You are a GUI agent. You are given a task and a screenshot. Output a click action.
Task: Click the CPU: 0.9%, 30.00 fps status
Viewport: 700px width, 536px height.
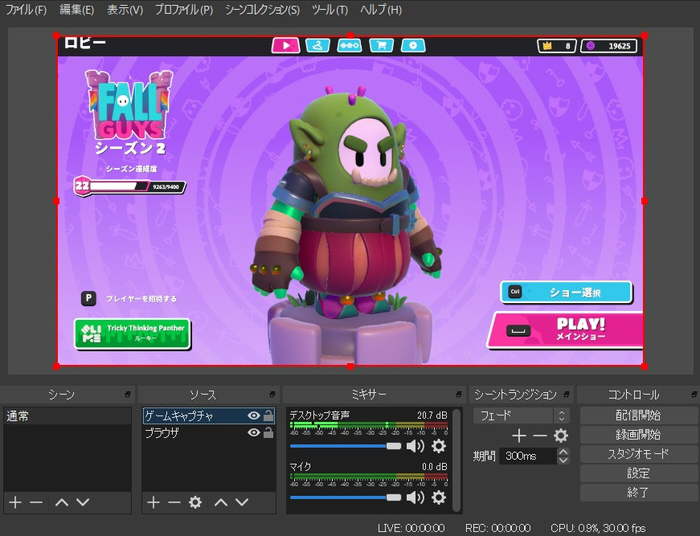coord(598,528)
